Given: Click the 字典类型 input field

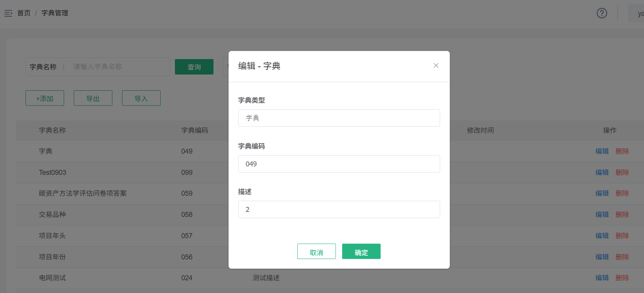Looking at the screenshot, I should pos(339,118).
